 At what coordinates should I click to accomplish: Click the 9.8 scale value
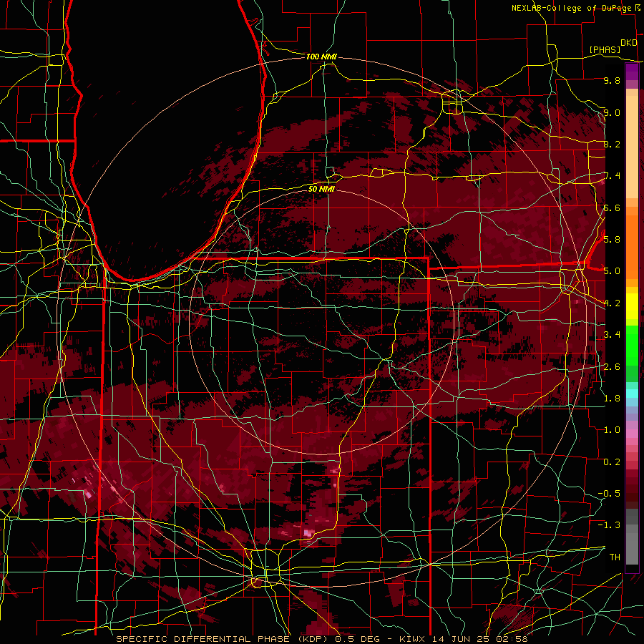coord(612,81)
